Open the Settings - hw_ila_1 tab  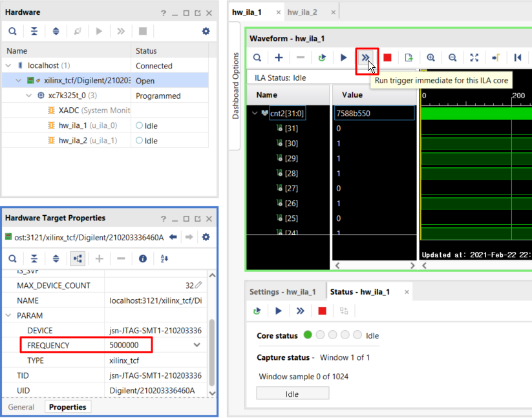point(282,292)
